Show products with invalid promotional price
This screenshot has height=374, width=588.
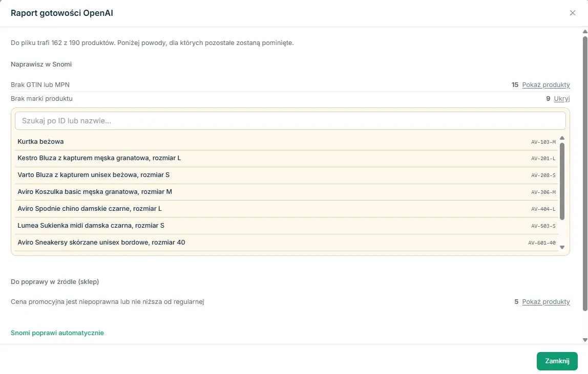[545, 302]
